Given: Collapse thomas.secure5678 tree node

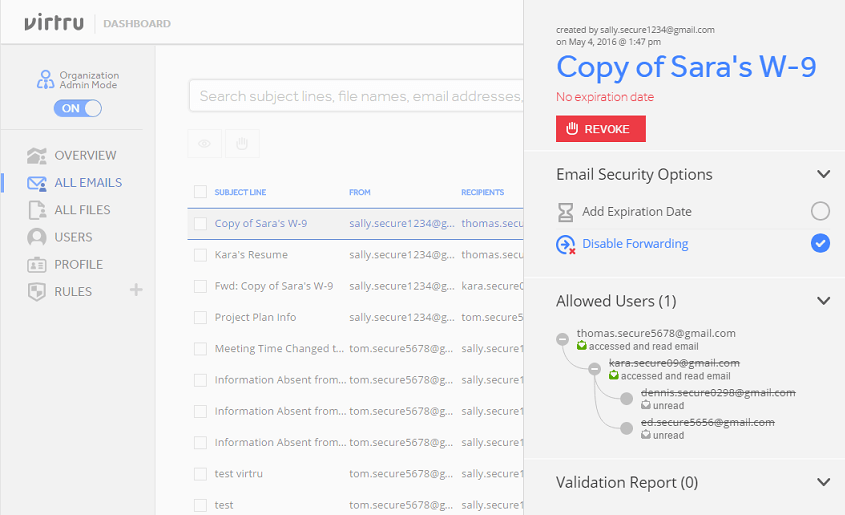Looking at the screenshot, I should point(563,339).
